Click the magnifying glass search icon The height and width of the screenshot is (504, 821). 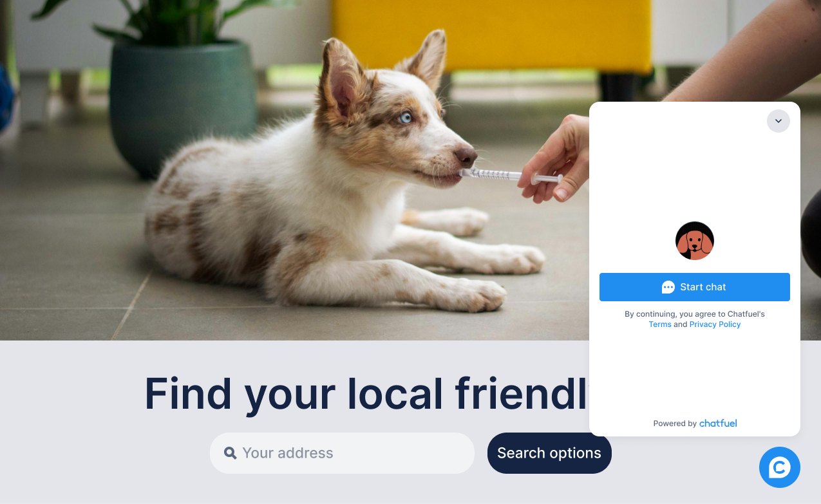(230, 453)
